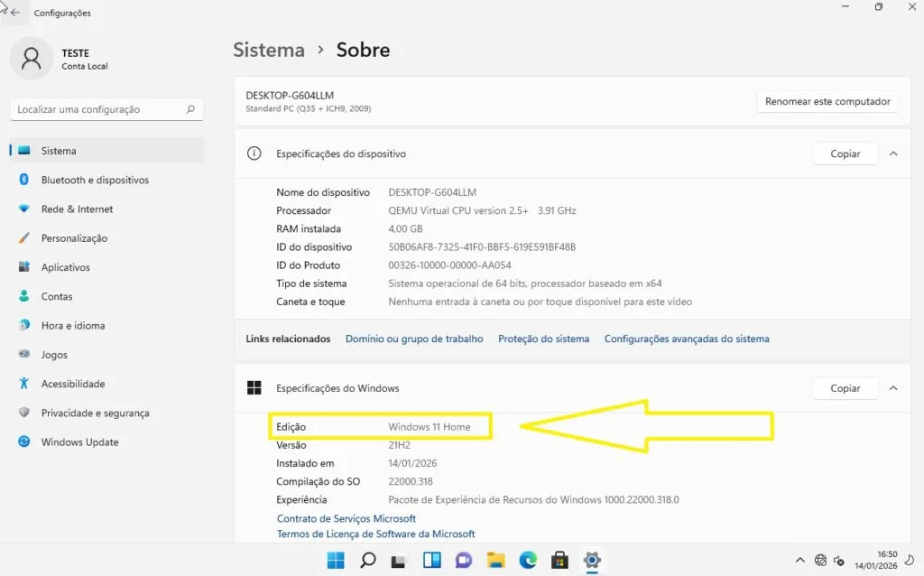Expand hidden icons in the system tray
Viewport: 924px width, 576px height.
800,560
